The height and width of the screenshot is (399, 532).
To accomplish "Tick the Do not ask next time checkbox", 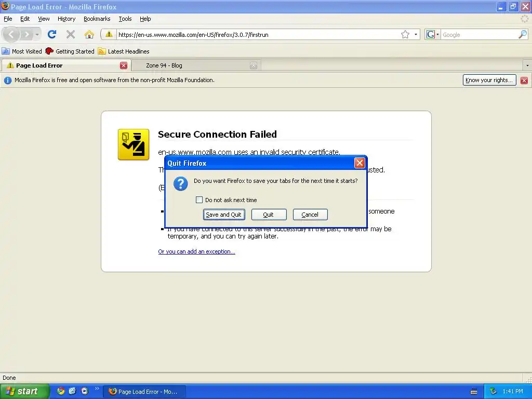I will point(199,200).
